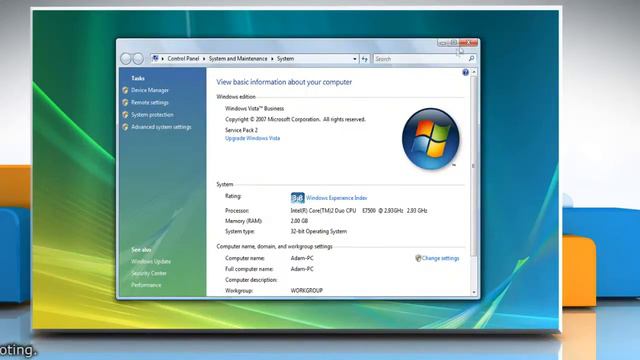Close the System window
This screenshot has height=360, width=640.
(x=469, y=42)
